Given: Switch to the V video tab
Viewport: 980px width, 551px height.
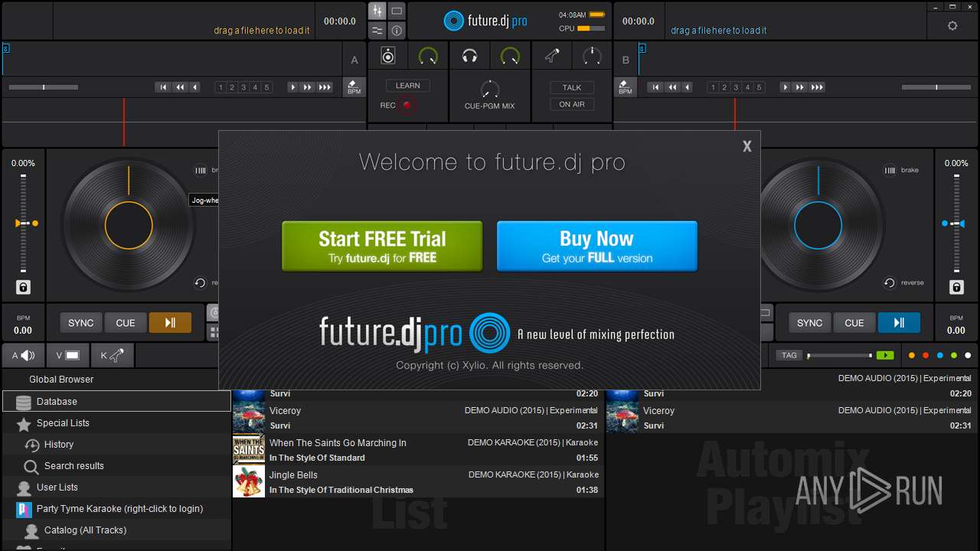Looking at the screenshot, I should tap(67, 355).
